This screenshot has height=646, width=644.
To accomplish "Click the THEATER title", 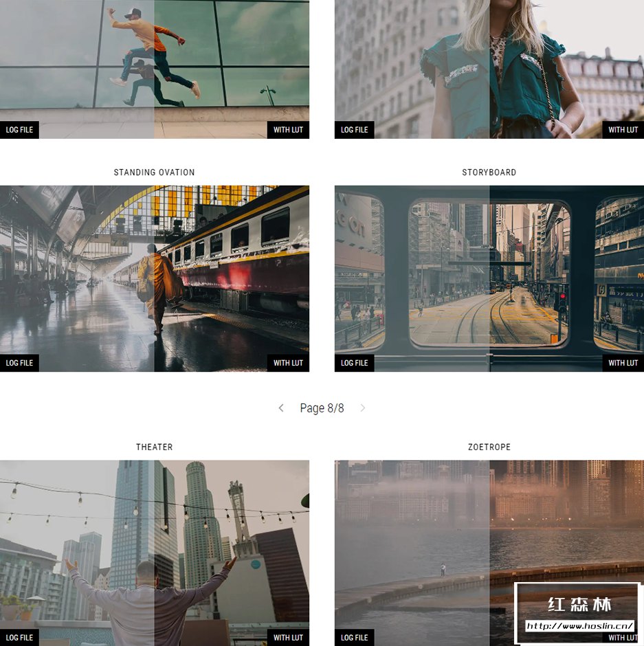I will pyautogui.click(x=154, y=447).
